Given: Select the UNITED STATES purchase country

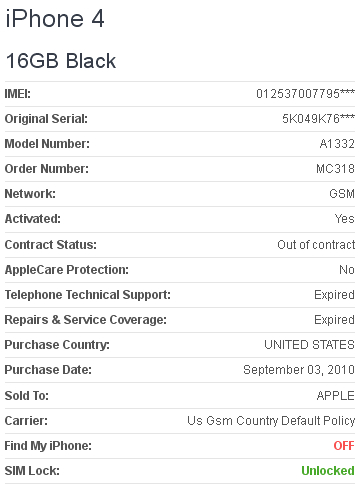Looking at the screenshot, I should [x=309, y=345].
